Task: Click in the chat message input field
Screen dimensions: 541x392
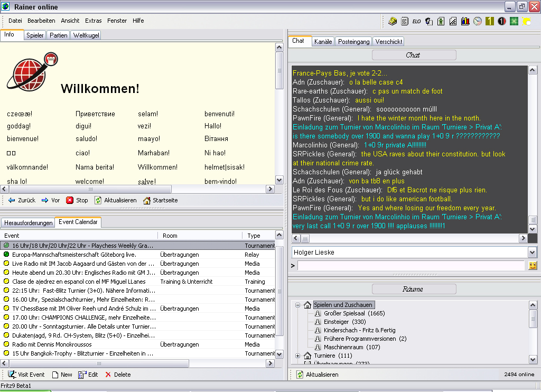Action: (x=411, y=265)
